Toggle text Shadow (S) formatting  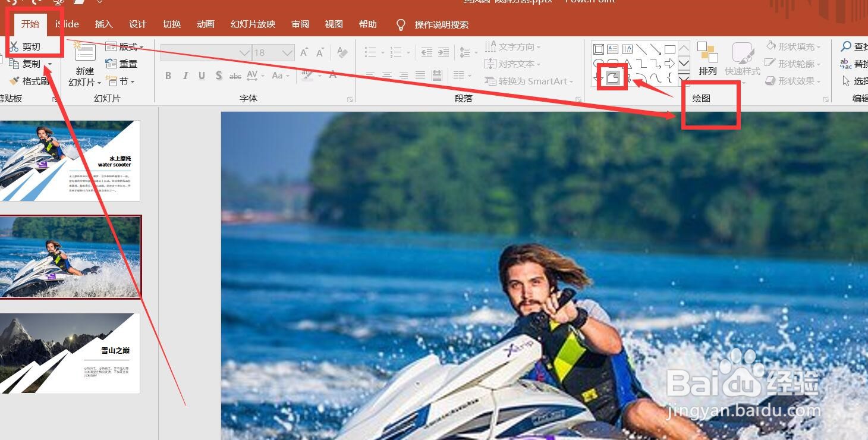click(x=219, y=76)
